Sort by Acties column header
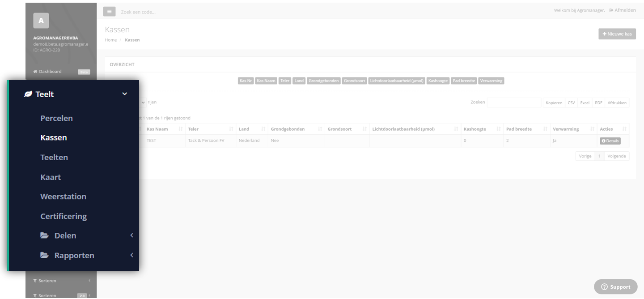Viewport: 644px width, 299px height. coord(613,129)
